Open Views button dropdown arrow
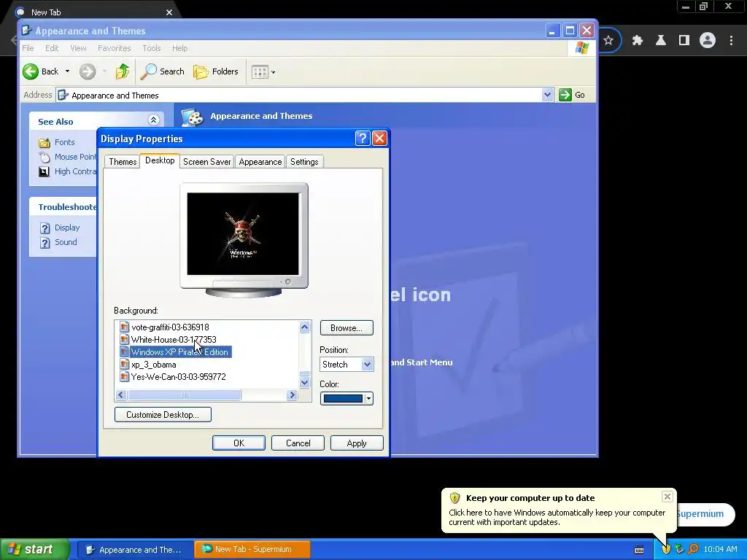Screen dimensions: 747x560 tap(273, 72)
